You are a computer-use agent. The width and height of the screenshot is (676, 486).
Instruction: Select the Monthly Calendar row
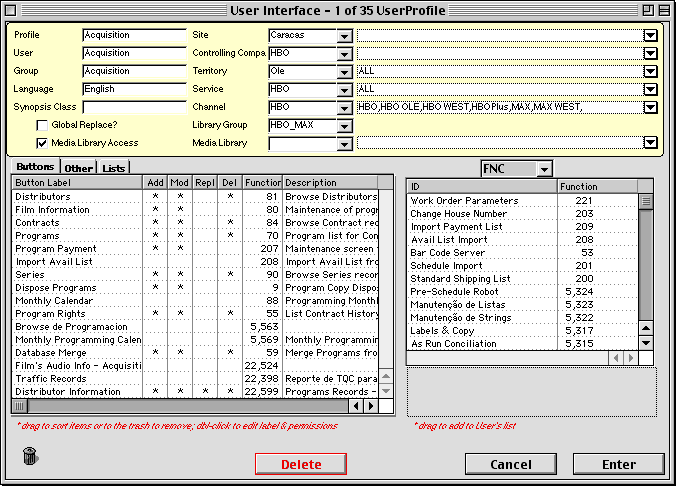tap(196, 301)
